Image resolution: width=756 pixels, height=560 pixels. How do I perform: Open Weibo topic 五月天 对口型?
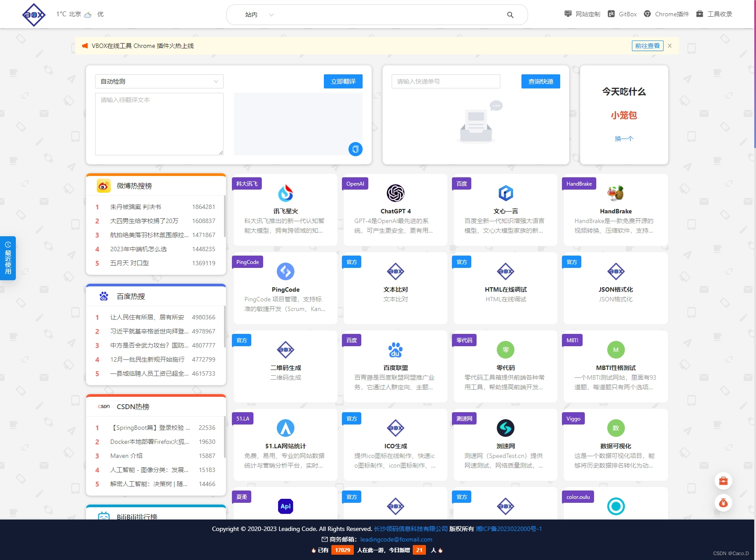[x=129, y=263]
